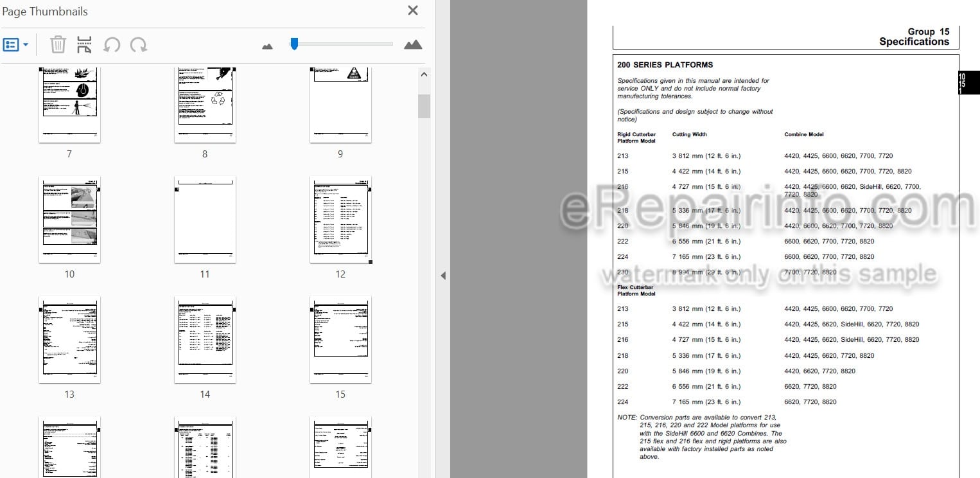The height and width of the screenshot is (478, 980).
Task: Rotate pages counterclockwise
Action: [x=112, y=45]
